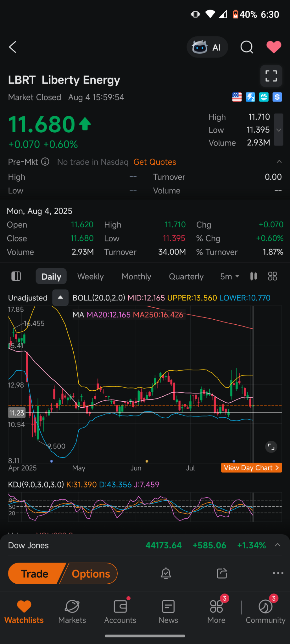Tap the View Day Chart button
This screenshot has width=290, height=644.
point(251,468)
